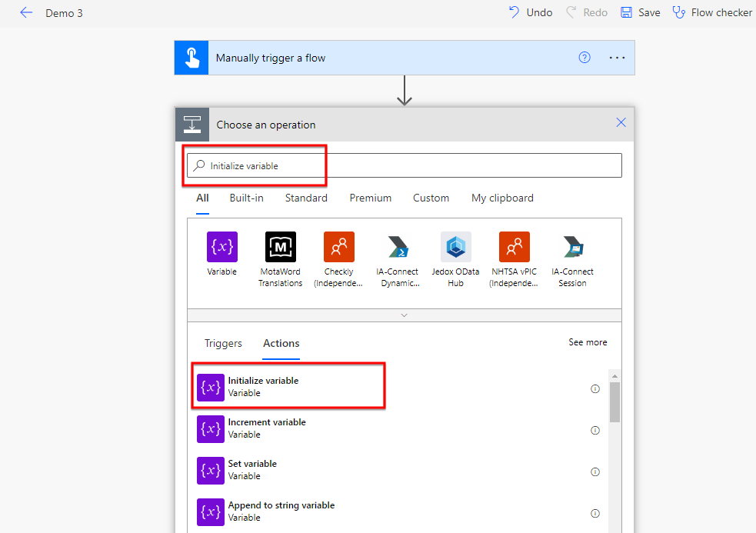This screenshot has height=533, width=756.
Task: Click the scrollbar up arrow in actions list
Action: 614,376
